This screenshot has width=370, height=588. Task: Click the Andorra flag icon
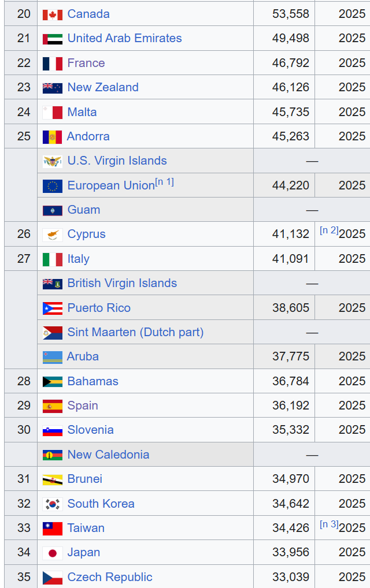(52, 136)
